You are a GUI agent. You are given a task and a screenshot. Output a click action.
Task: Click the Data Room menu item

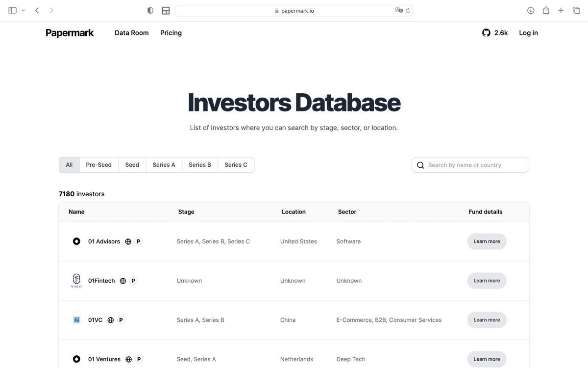click(x=131, y=33)
